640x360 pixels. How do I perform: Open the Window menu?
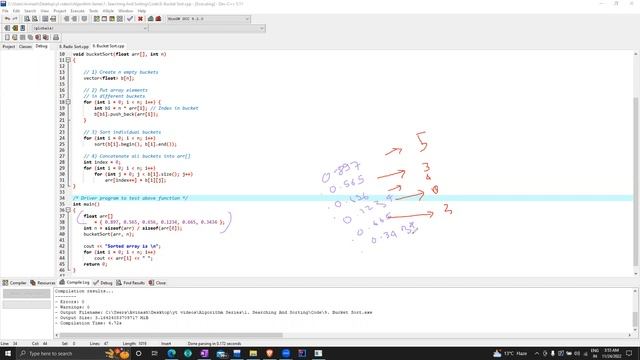126,11
